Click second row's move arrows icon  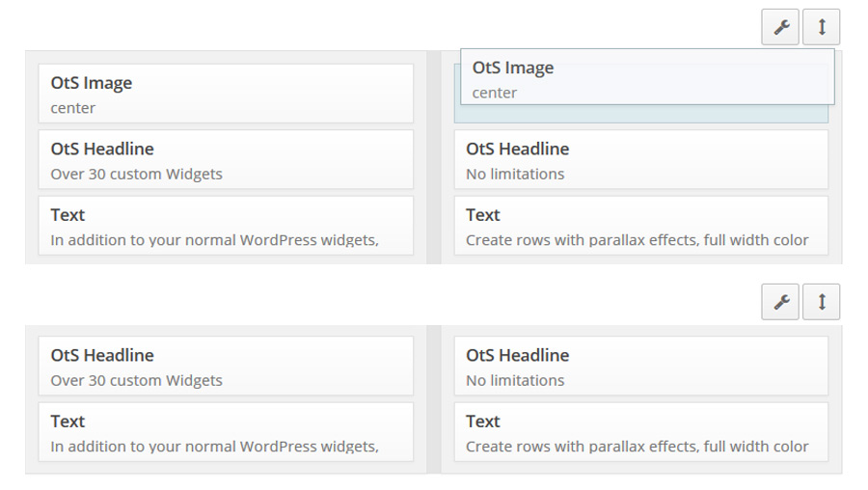pyautogui.click(x=822, y=302)
